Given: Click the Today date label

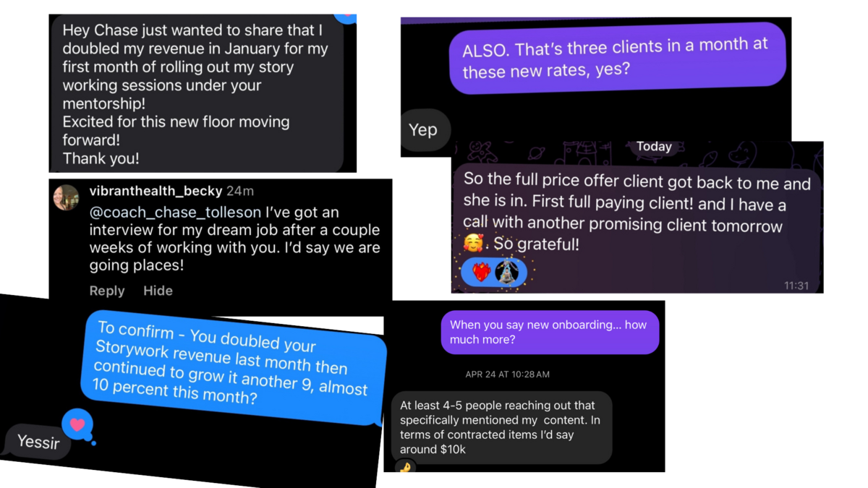Looking at the screenshot, I should [654, 147].
